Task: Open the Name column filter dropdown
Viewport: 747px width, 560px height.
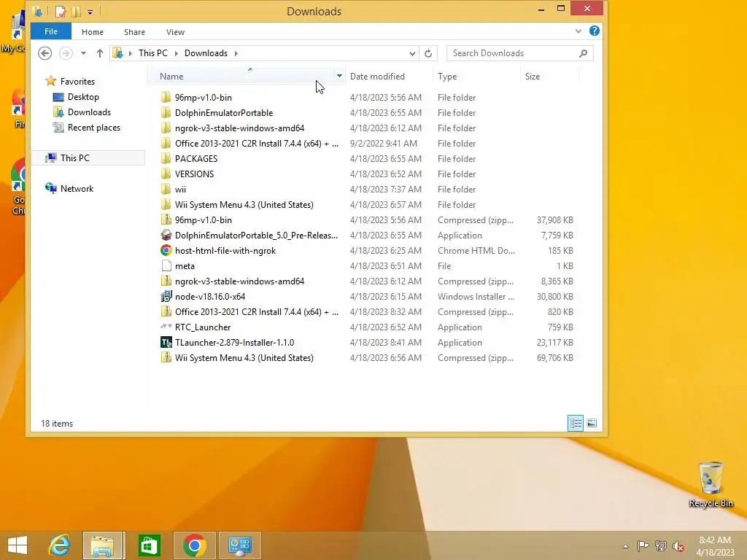Action: [x=339, y=76]
